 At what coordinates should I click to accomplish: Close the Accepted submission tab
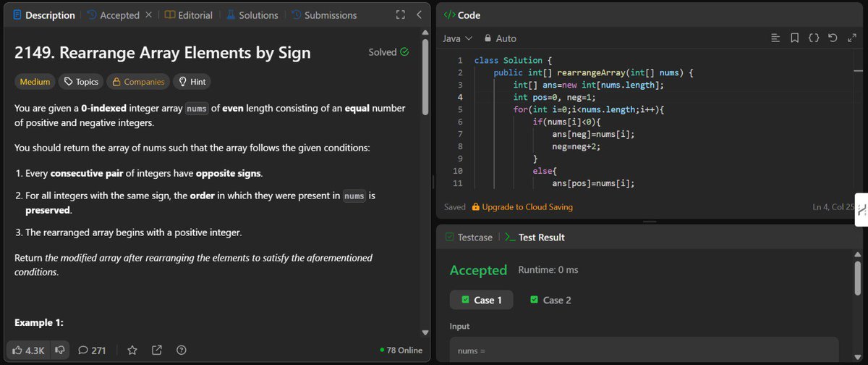(148, 14)
